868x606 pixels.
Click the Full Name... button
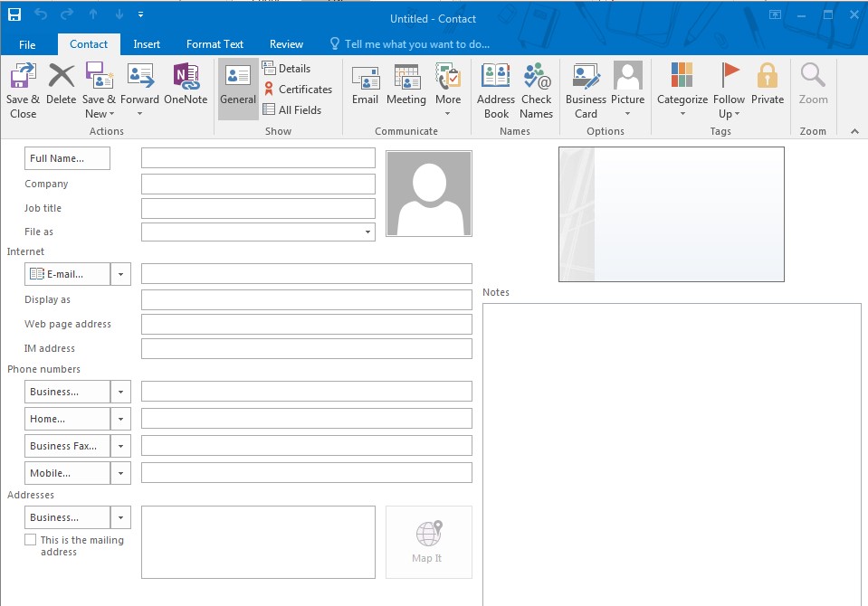click(x=67, y=158)
